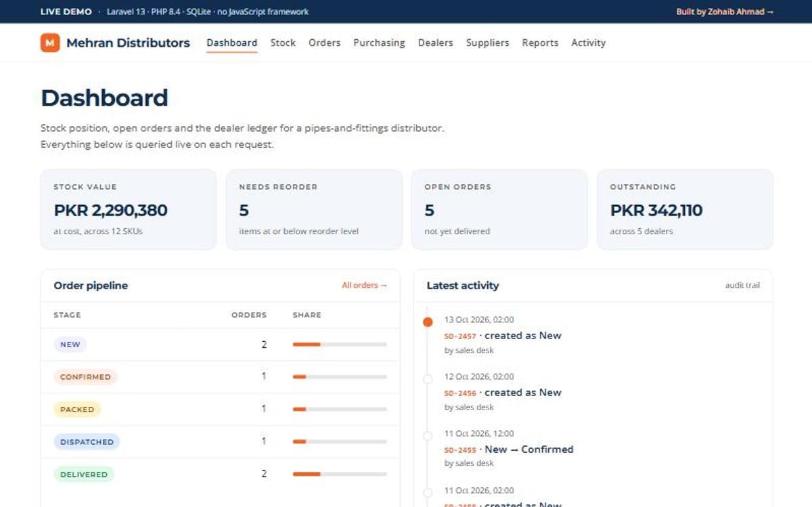Click the LIVE DEMO label
Image resolution: width=812 pixels, height=507 pixels.
(x=66, y=12)
